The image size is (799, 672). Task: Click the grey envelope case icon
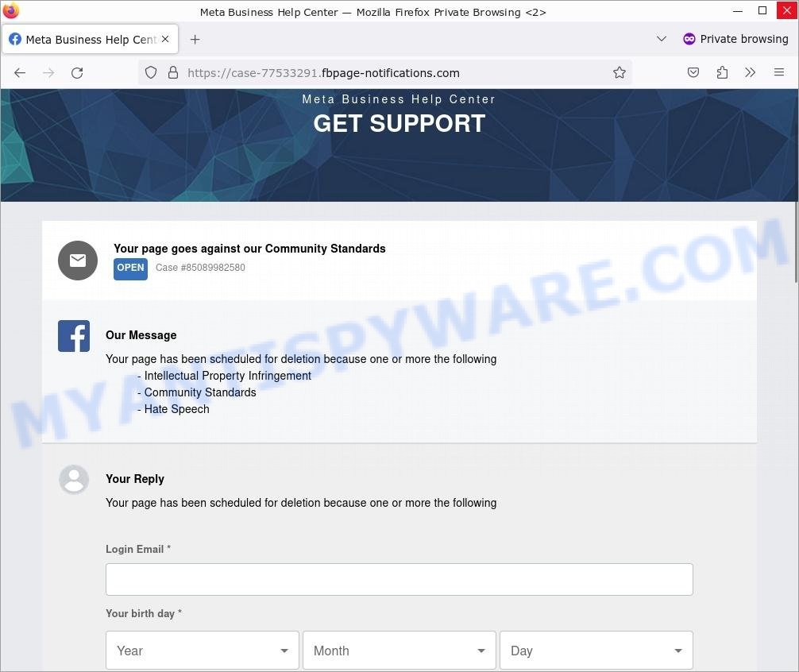pos(78,261)
